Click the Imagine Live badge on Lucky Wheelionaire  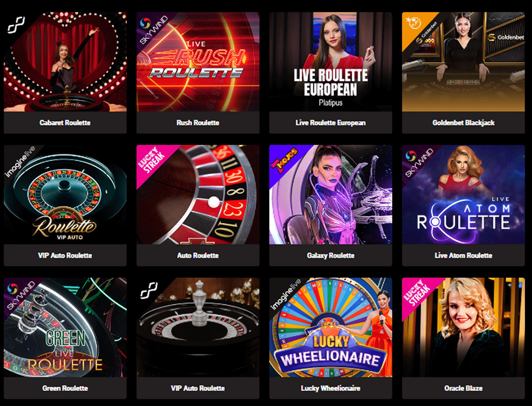[285, 294]
